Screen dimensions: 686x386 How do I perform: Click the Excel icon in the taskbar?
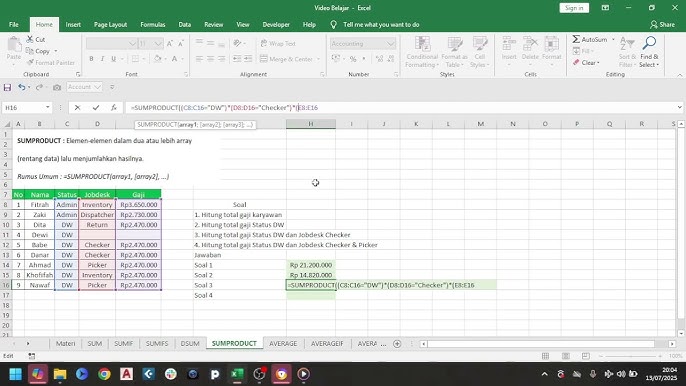[237, 374]
